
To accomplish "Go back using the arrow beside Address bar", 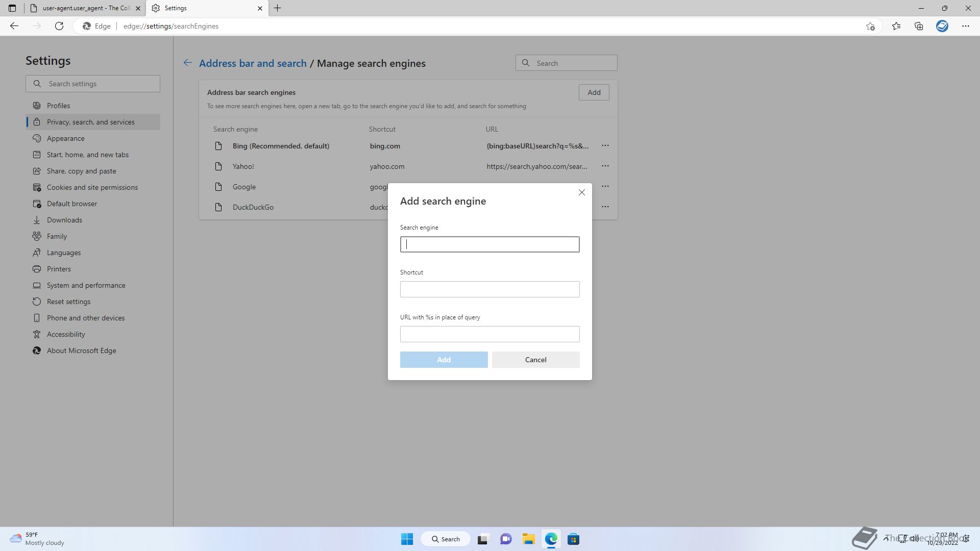I will 188,63.
